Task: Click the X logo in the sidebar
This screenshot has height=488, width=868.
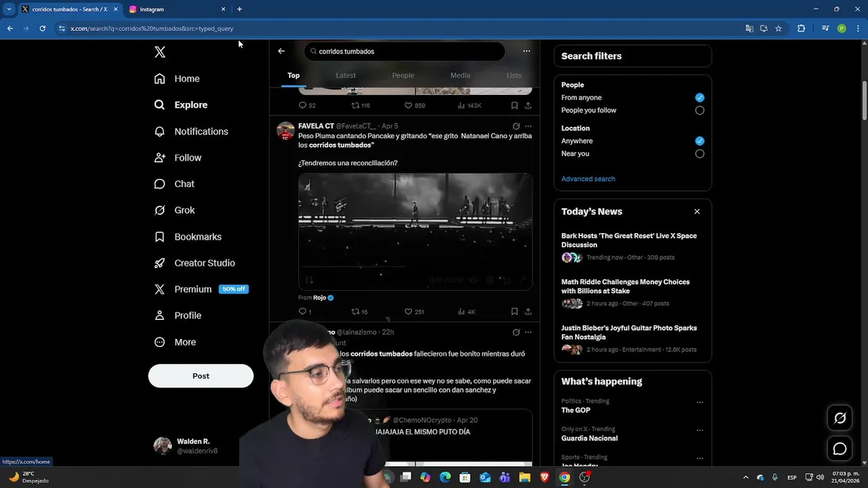Action: (x=160, y=52)
